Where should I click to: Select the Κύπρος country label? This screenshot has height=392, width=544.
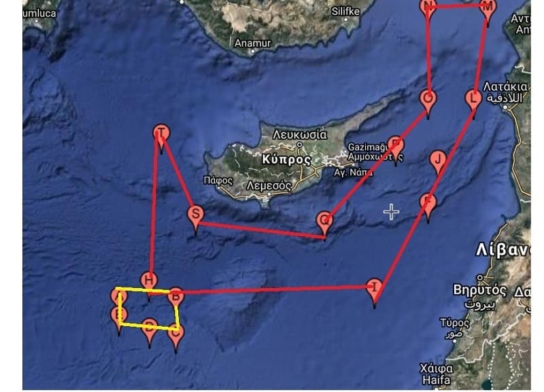coord(286,160)
